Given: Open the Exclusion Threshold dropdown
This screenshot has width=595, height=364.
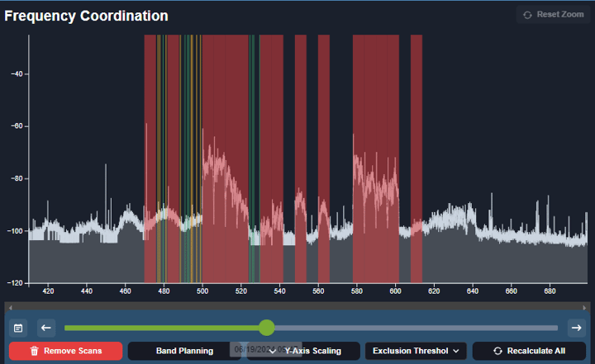Looking at the screenshot, I should click(416, 351).
